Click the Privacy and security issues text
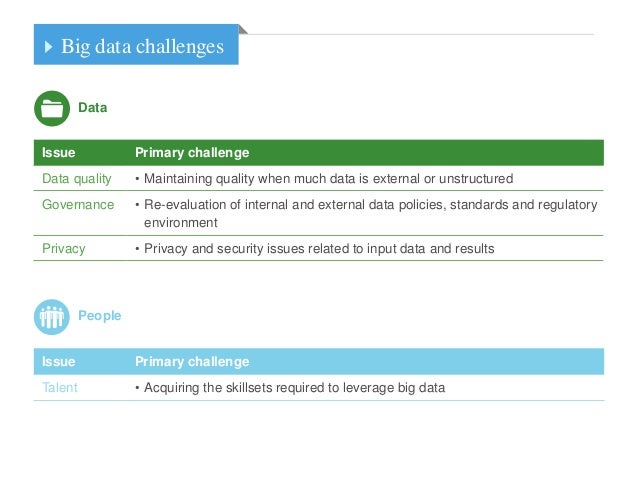The width and height of the screenshot is (638, 479). (319, 249)
